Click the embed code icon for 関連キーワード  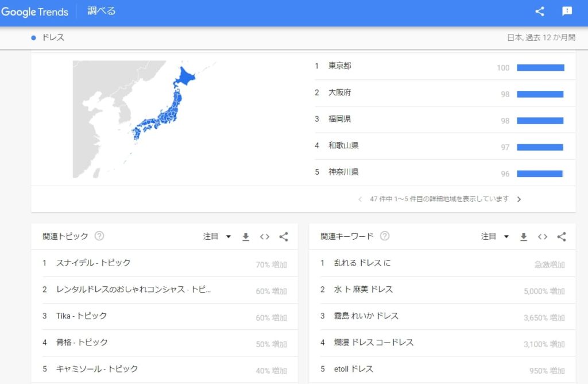(543, 237)
